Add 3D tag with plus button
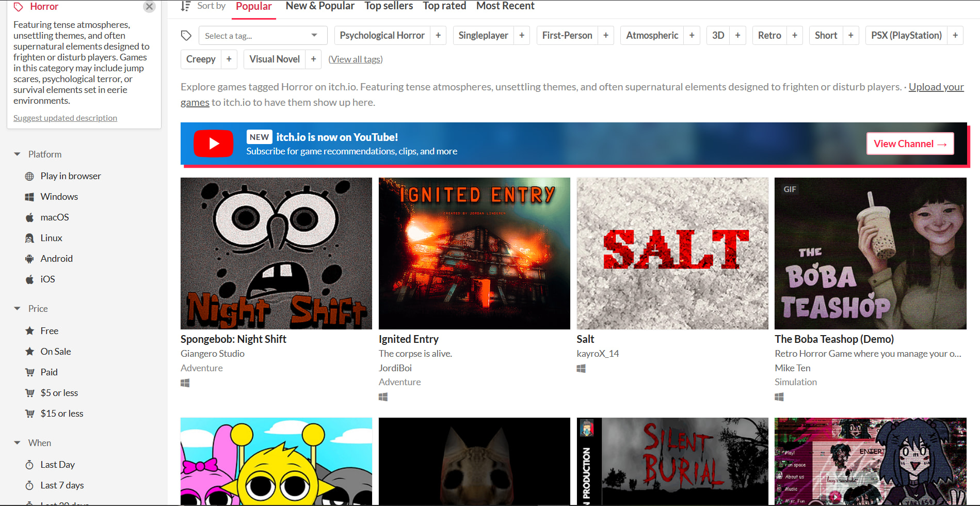The width and height of the screenshot is (980, 506). (x=738, y=35)
